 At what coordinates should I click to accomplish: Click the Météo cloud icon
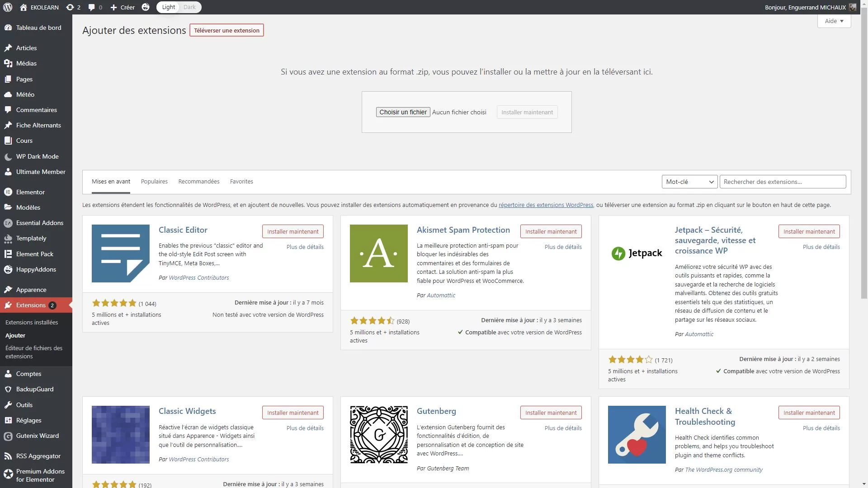pyautogui.click(x=8, y=94)
